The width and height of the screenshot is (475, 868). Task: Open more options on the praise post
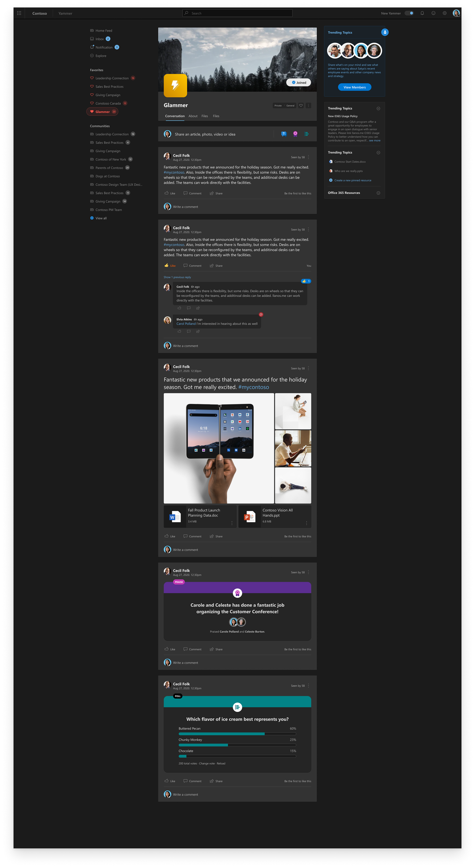tap(308, 572)
